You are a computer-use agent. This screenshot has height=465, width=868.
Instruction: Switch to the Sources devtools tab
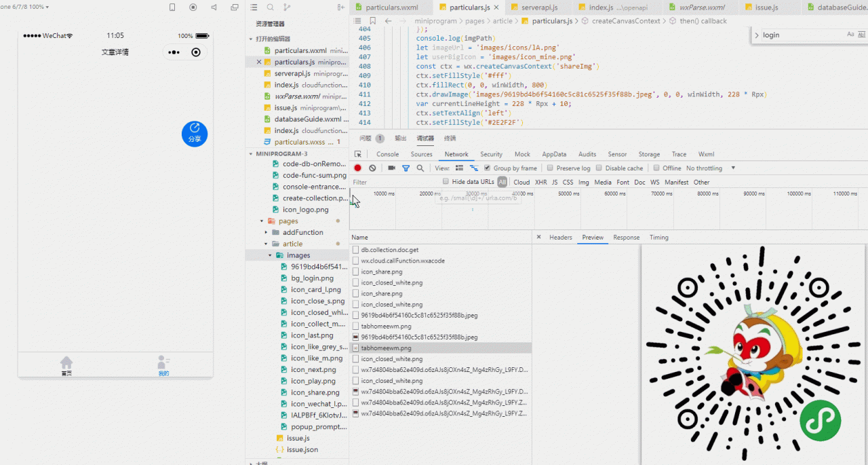coord(421,154)
